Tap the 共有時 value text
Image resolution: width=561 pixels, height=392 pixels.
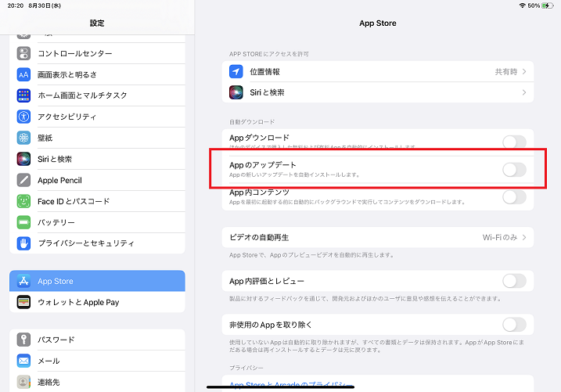point(506,72)
